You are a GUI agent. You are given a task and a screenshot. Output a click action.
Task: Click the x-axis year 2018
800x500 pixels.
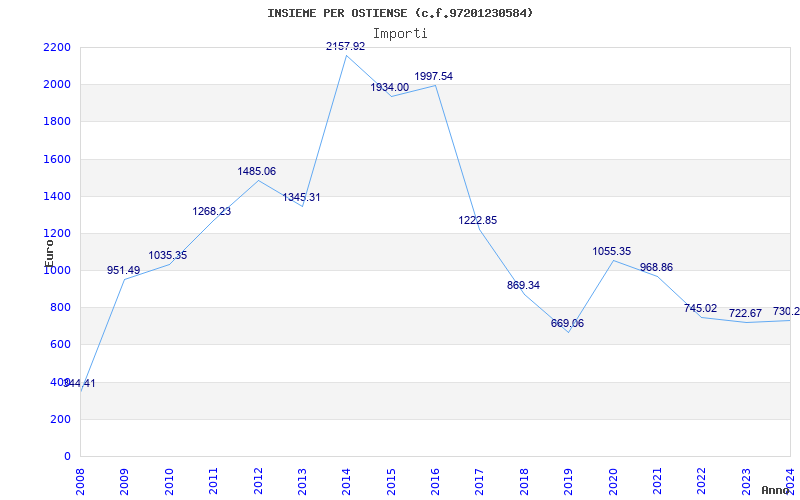coord(524,481)
